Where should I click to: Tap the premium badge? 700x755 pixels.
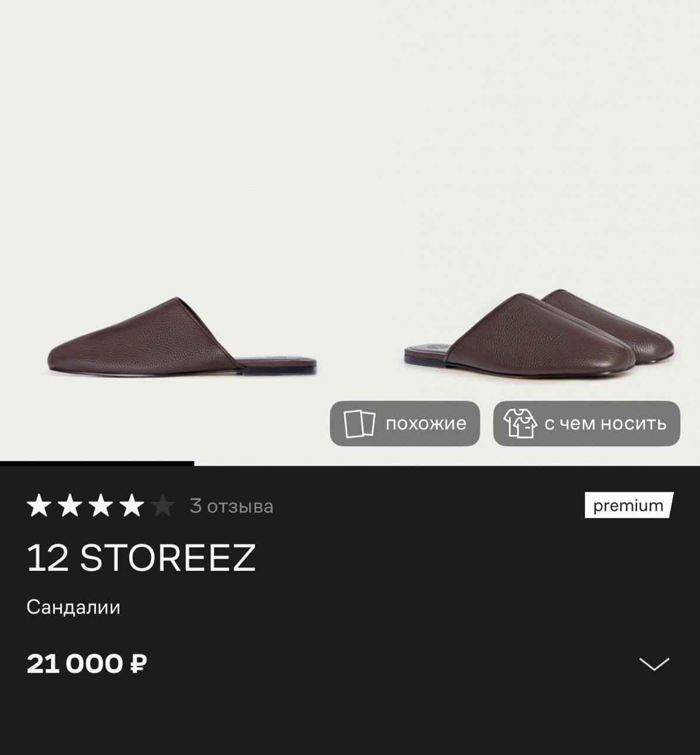click(628, 505)
